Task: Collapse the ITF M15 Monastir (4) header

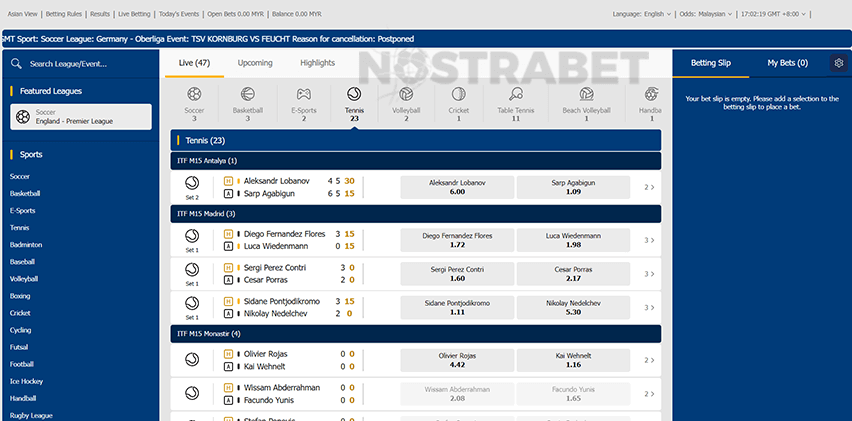Action: 416,334
